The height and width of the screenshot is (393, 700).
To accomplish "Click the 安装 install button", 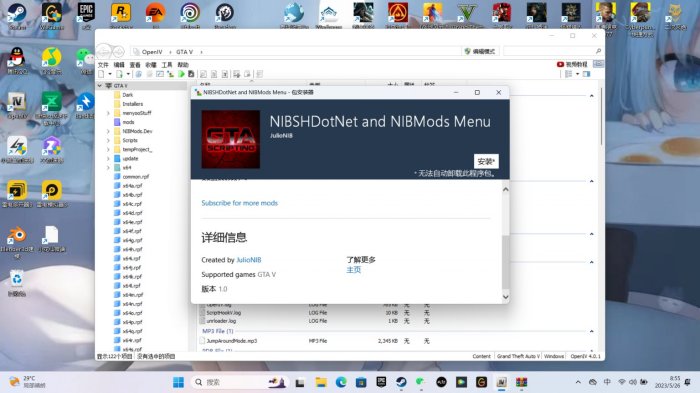I will [486, 161].
